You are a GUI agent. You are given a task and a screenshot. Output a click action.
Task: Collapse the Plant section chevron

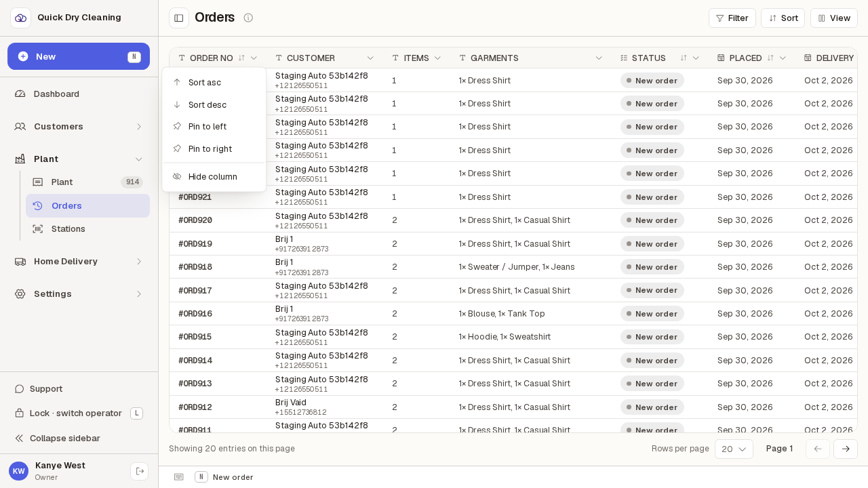(x=139, y=159)
